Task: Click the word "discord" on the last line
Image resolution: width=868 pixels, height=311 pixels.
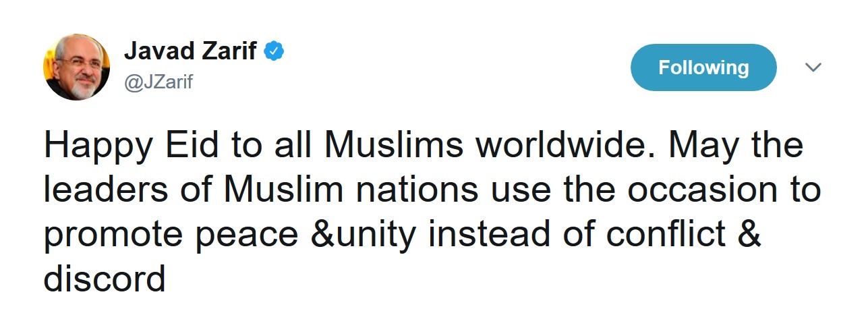Action: click(x=105, y=277)
